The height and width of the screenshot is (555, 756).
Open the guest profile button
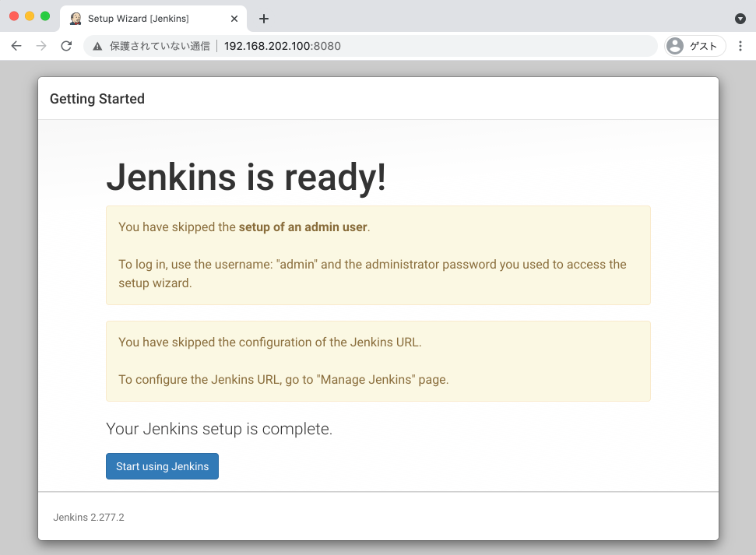694,46
